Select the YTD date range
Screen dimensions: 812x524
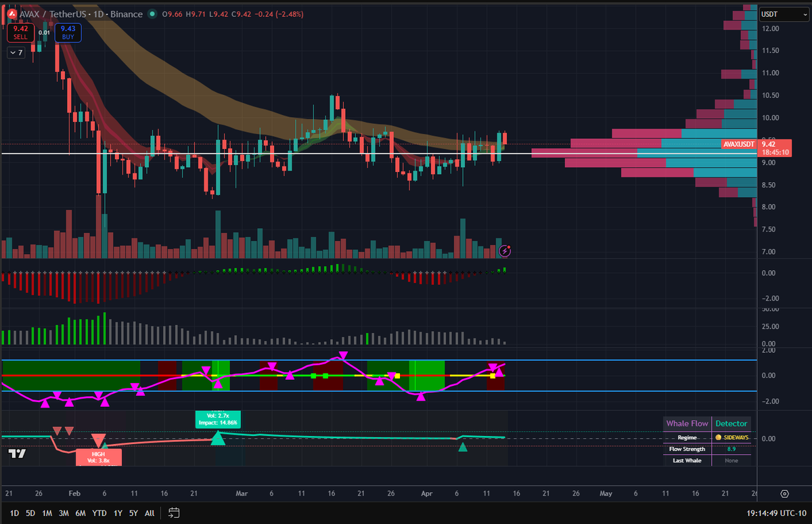coord(99,513)
